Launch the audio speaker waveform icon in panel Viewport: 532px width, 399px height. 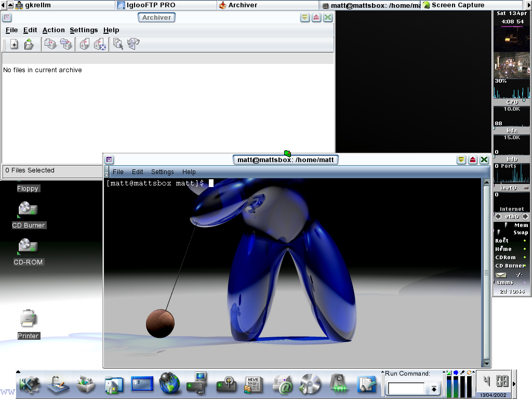pos(339,384)
